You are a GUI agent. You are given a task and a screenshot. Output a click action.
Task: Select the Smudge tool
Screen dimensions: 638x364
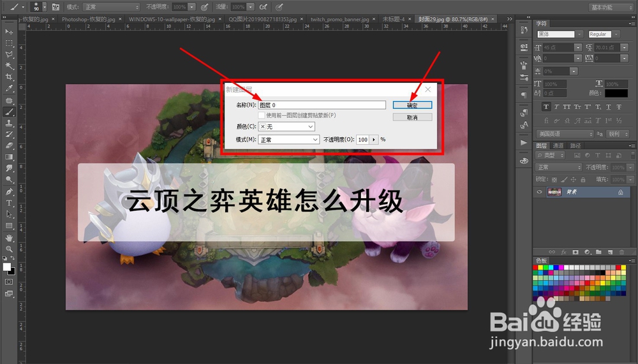click(x=9, y=168)
